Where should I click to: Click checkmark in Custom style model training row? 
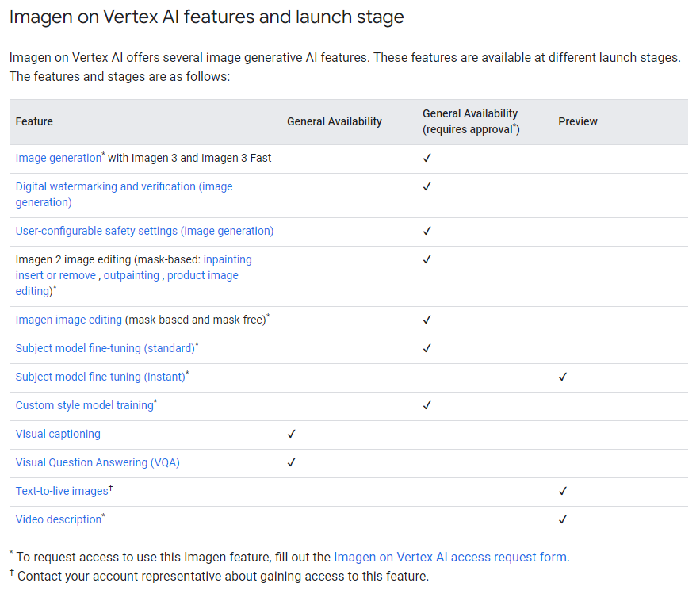pos(427,405)
